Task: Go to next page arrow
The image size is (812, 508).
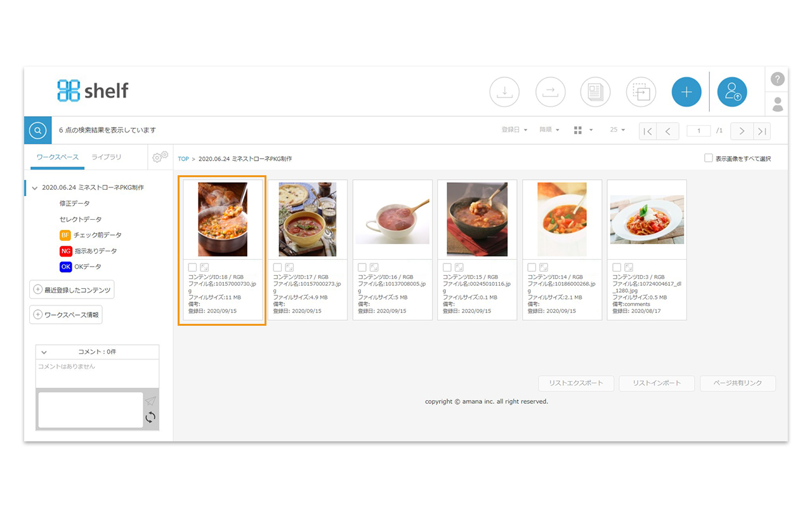Action: coord(742,131)
